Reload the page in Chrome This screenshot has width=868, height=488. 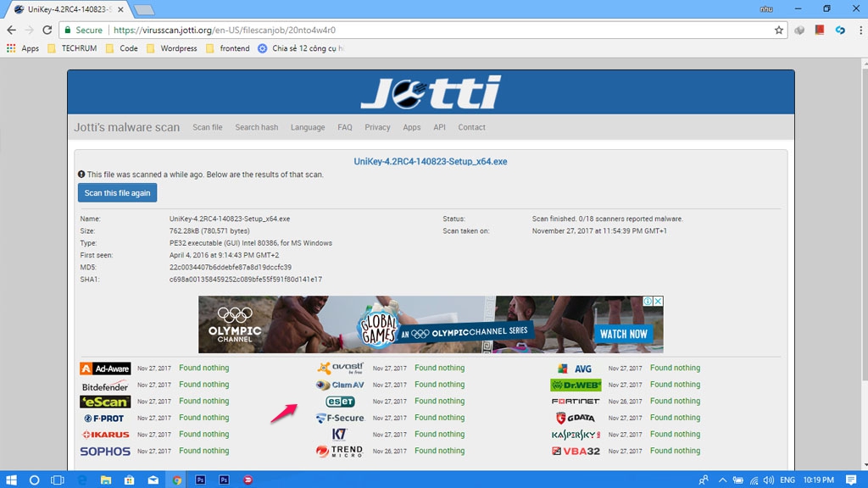[x=47, y=30]
